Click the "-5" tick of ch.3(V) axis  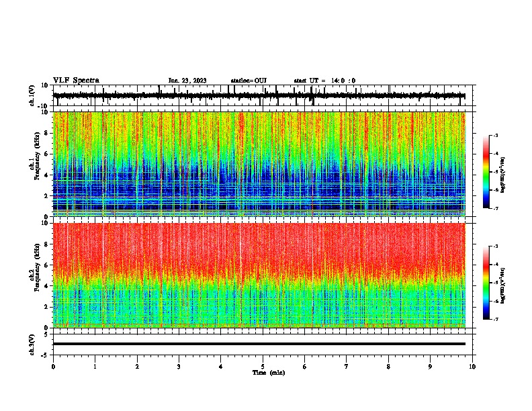45,355
